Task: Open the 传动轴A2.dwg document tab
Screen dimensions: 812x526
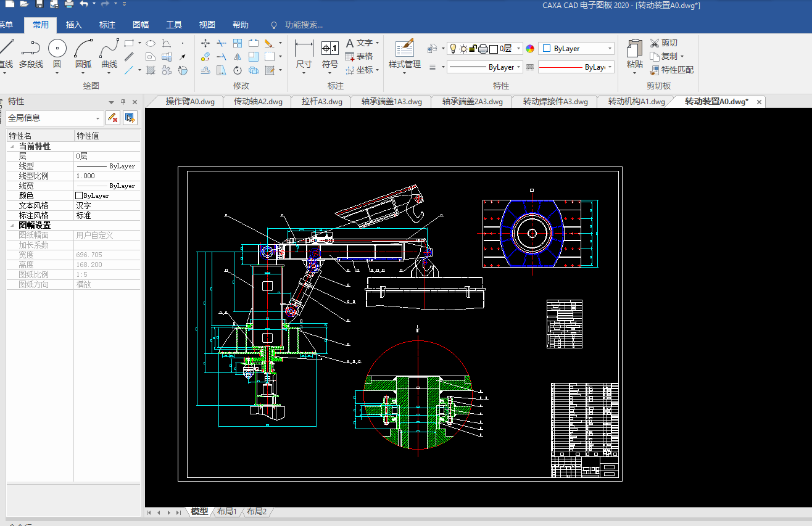Action: (258, 102)
